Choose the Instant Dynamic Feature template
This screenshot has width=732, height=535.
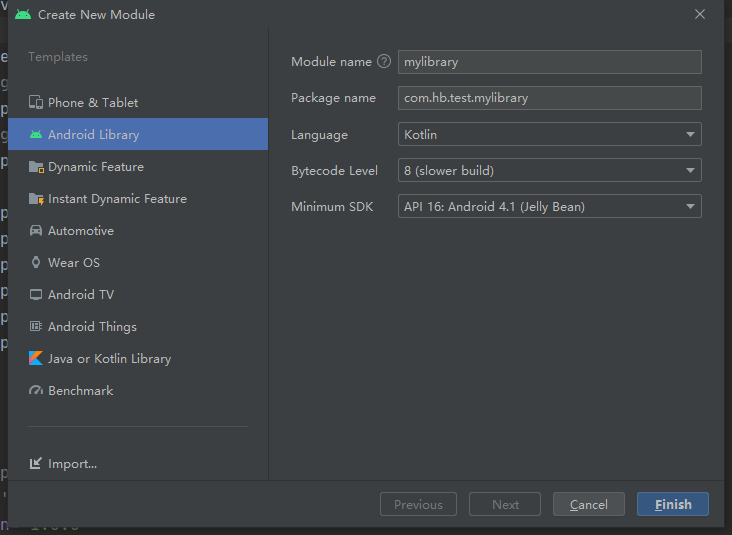[138, 199]
